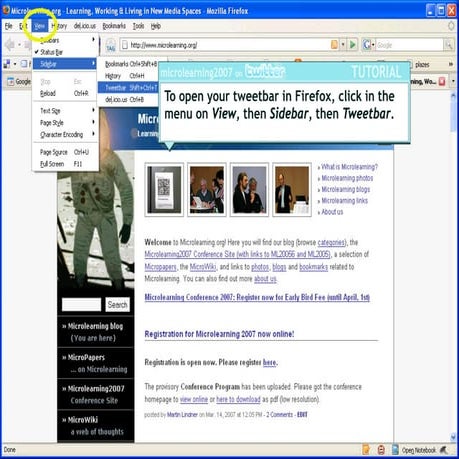459x459 pixels.
Task: Open Microlearning2007 Conference Site navigation item
Action: (x=96, y=394)
